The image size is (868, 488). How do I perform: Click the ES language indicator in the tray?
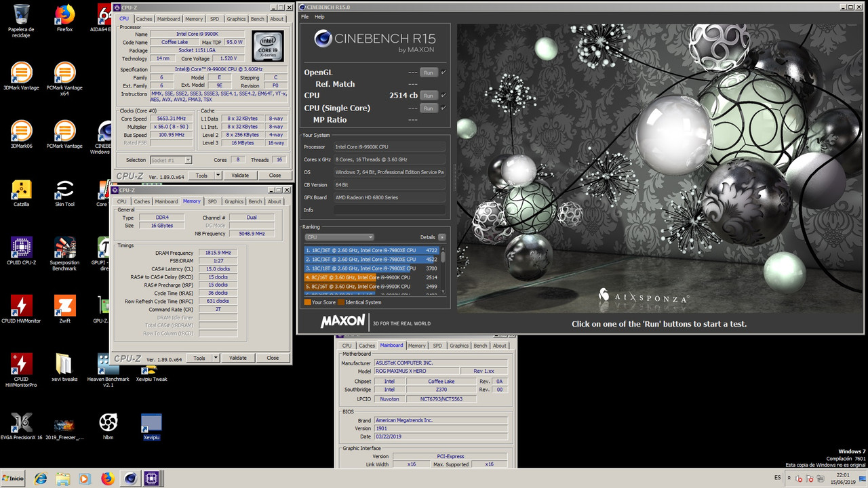777,478
